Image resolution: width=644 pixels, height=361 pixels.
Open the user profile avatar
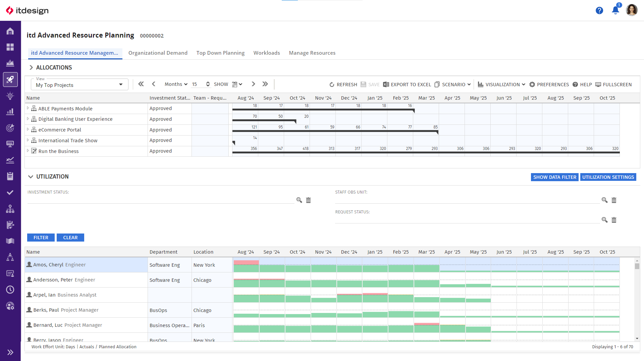632,10
